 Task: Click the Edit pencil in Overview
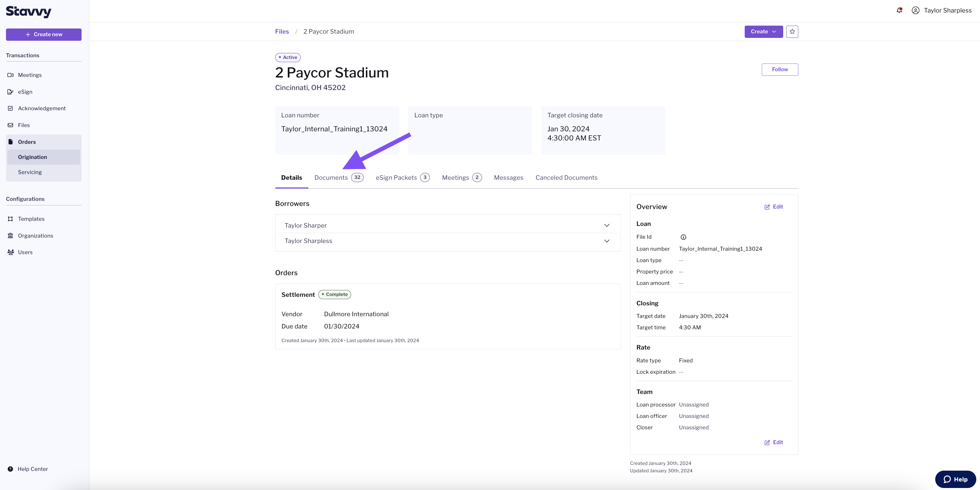coord(767,207)
